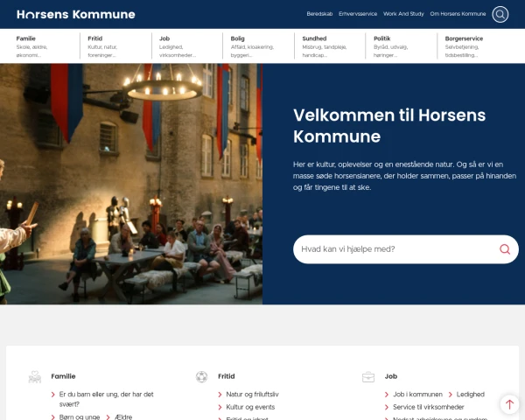Open search via header magnifier icon
This screenshot has width=525, height=420.
coord(500,14)
